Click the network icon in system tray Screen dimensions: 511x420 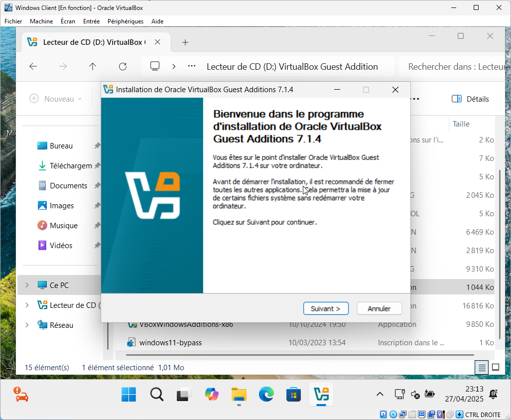pyautogui.click(x=399, y=394)
